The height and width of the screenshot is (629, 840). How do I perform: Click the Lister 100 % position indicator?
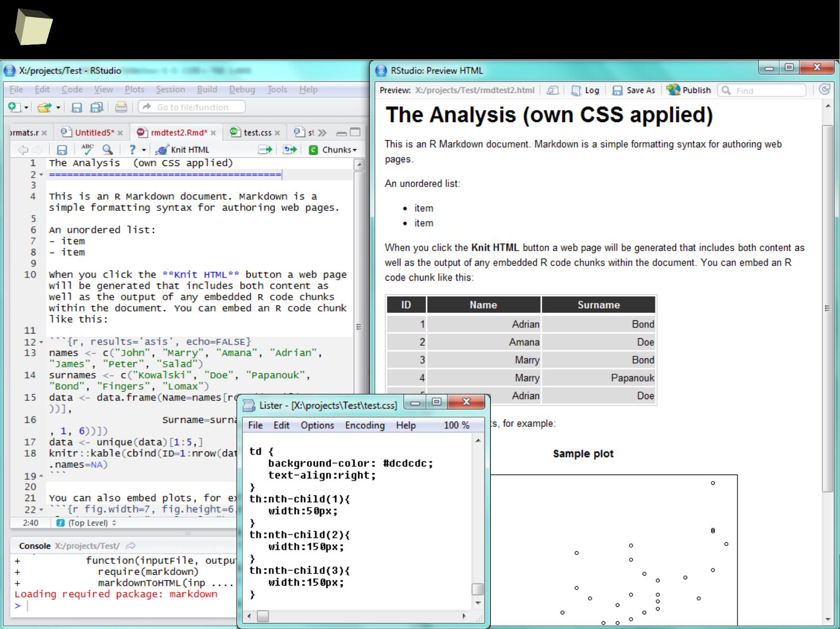(x=456, y=425)
